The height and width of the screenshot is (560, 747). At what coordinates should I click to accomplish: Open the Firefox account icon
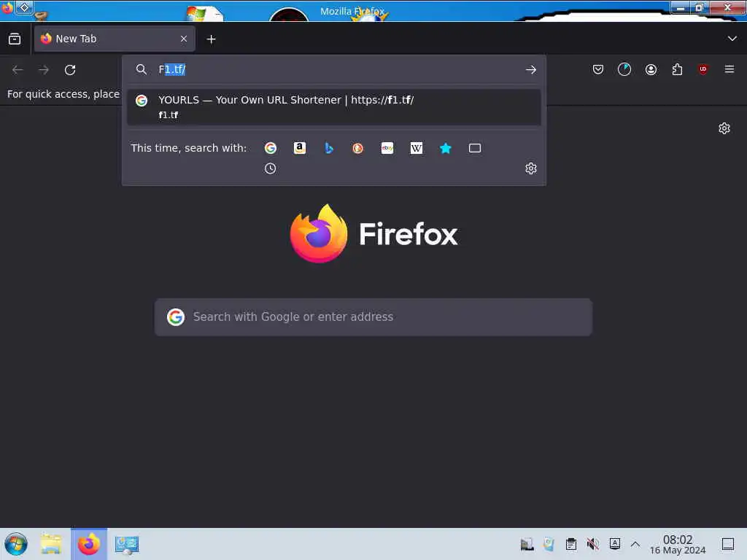pos(651,69)
